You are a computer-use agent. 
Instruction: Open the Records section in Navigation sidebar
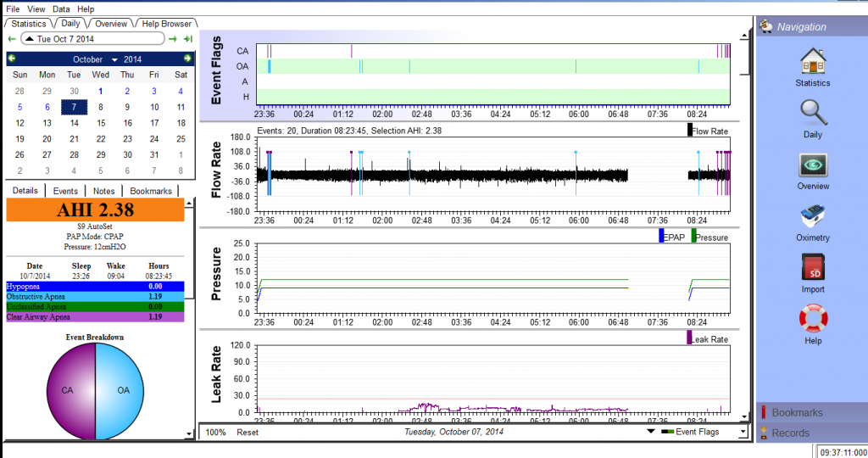coord(811,433)
